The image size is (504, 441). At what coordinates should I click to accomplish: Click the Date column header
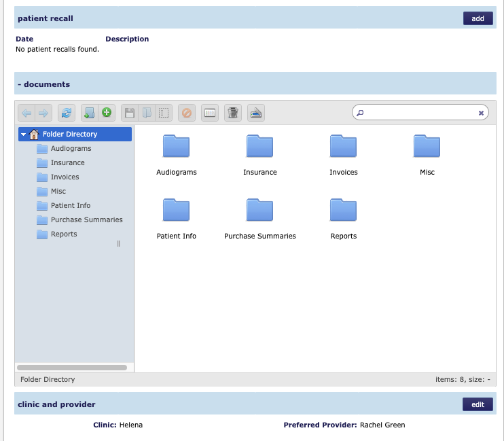click(24, 39)
